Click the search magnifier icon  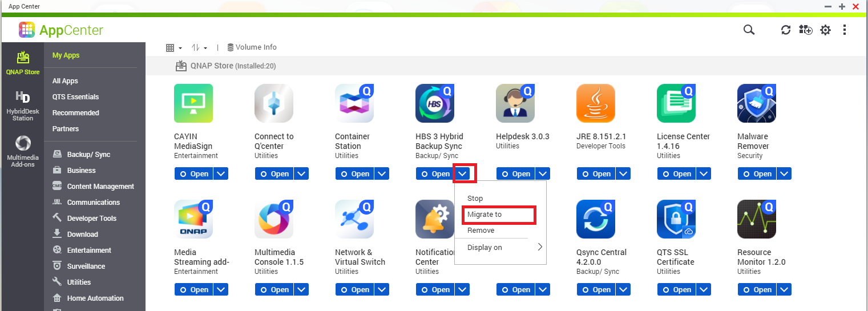coord(749,30)
